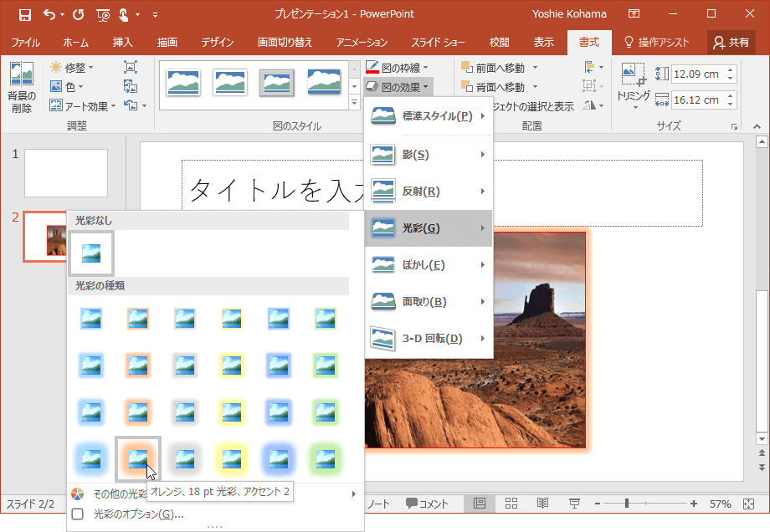Open the Reset Picture dropdown arrow
This screenshot has height=532, width=770.
(x=144, y=105)
